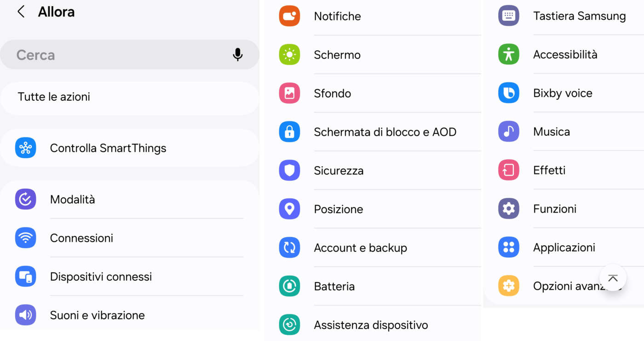Open the Notifiche icon
The image size is (644, 341).
pyautogui.click(x=289, y=16)
